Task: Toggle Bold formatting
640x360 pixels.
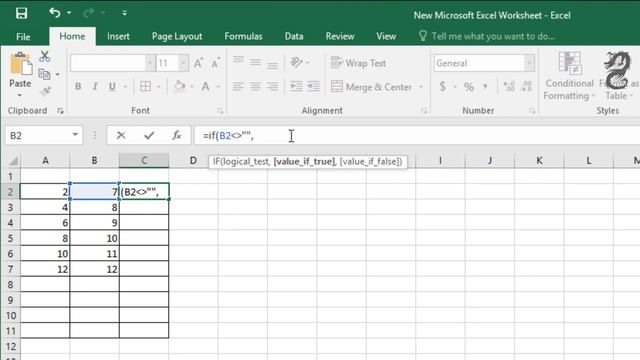Action: click(x=78, y=86)
